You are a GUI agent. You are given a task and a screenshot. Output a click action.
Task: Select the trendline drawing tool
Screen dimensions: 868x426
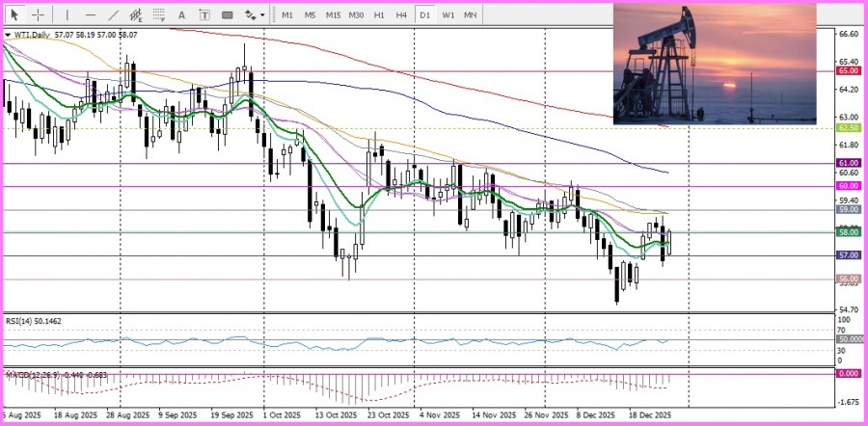pyautogui.click(x=113, y=15)
